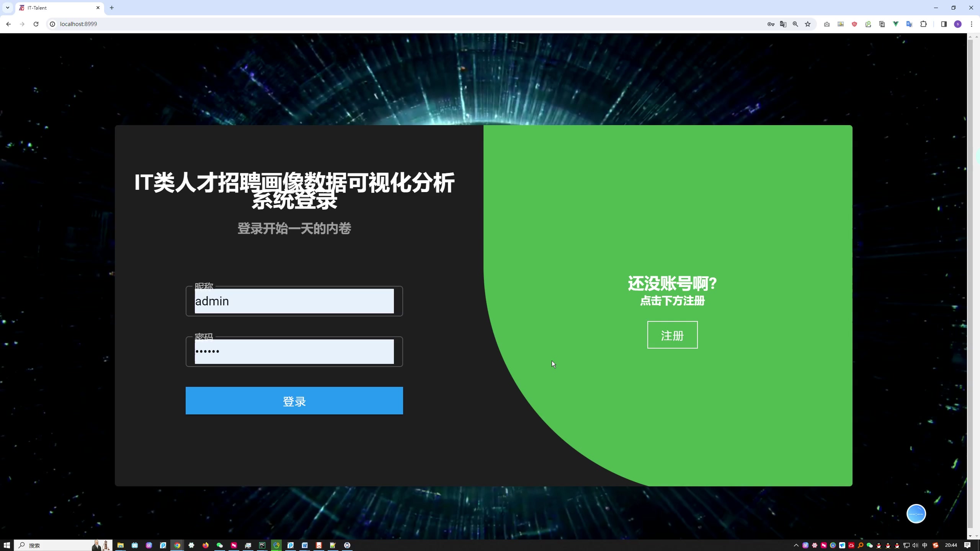Click the 密码 password input field
The width and height of the screenshot is (980, 551).
(294, 350)
